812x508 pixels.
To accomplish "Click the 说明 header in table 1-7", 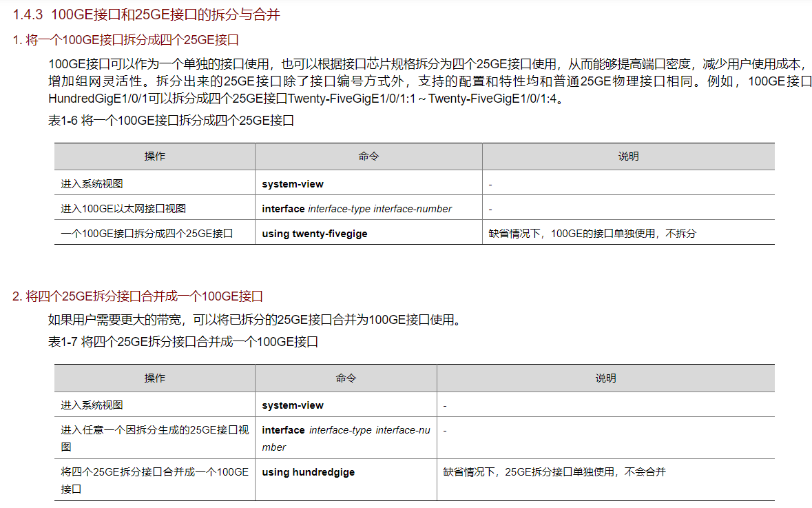I will point(605,378).
